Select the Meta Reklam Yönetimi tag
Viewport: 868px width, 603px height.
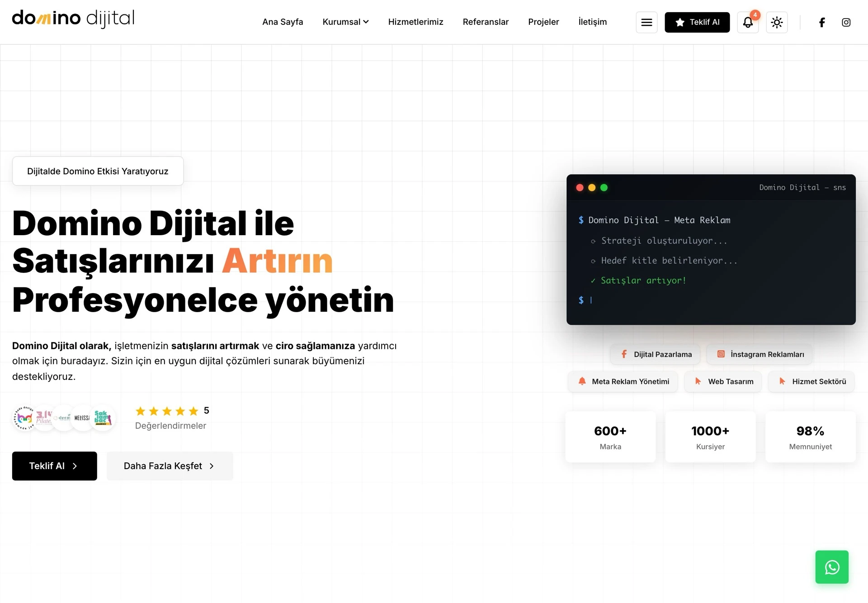[623, 381]
